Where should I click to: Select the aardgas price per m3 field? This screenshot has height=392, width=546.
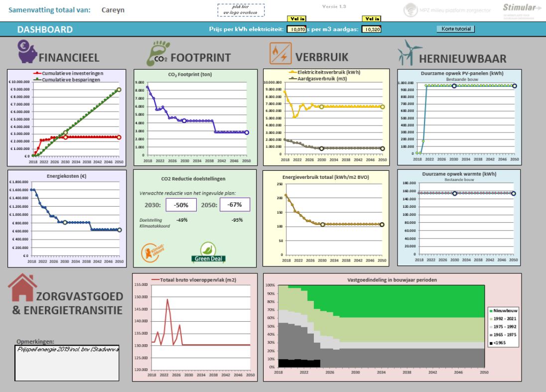(371, 29)
